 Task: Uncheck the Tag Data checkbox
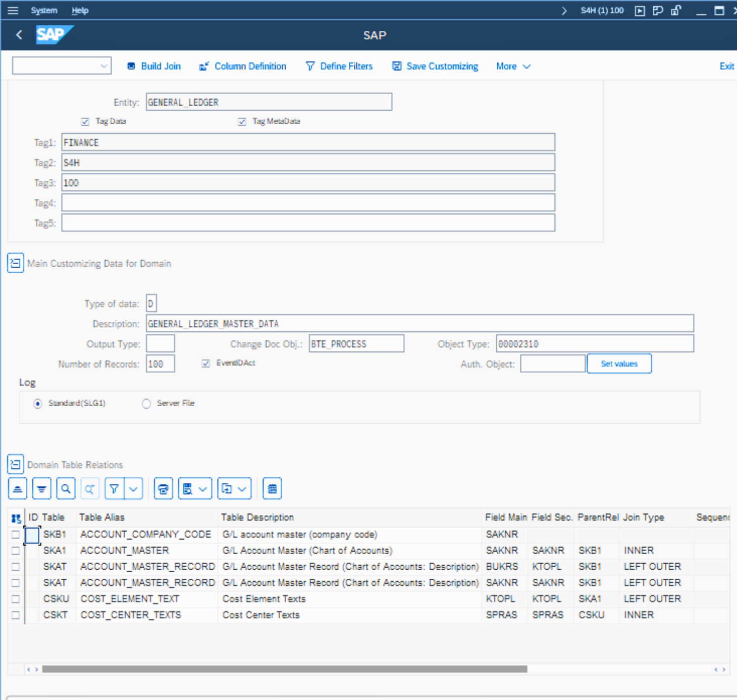(x=85, y=122)
